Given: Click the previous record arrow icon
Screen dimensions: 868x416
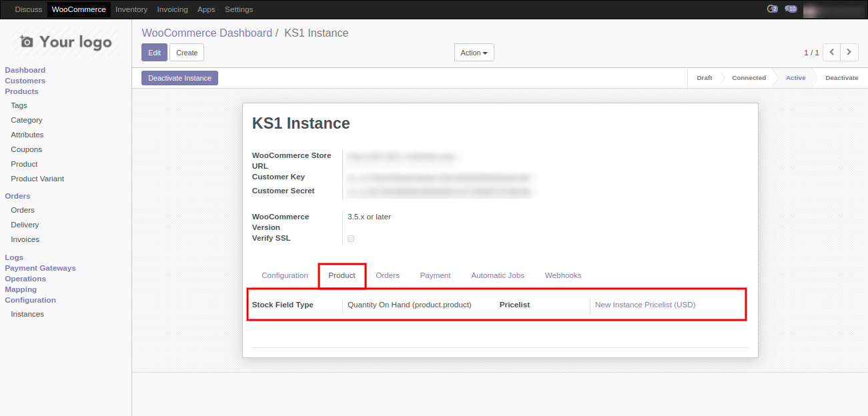Looking at the screenshot, I should click(831, 52).
